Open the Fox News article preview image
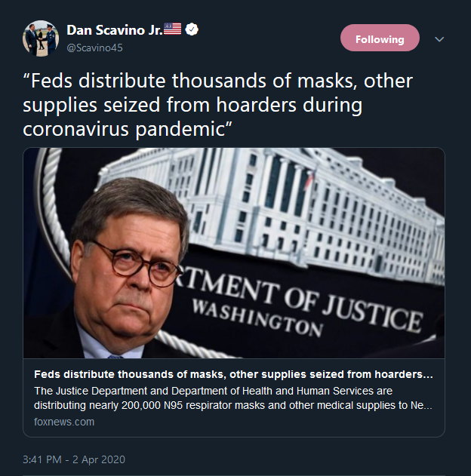 234,253
